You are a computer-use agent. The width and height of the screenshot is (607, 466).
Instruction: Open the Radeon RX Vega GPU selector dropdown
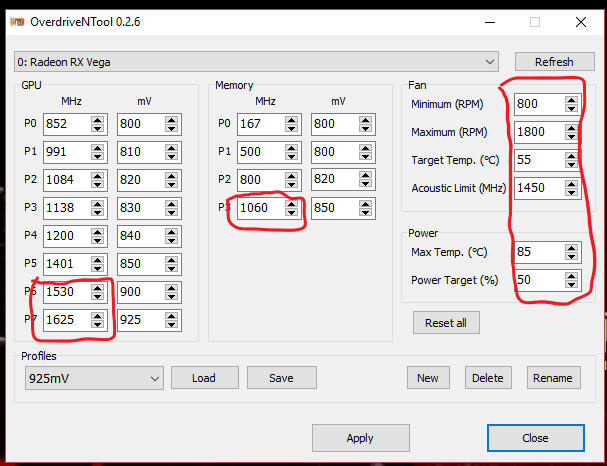(x=256, y=62)
